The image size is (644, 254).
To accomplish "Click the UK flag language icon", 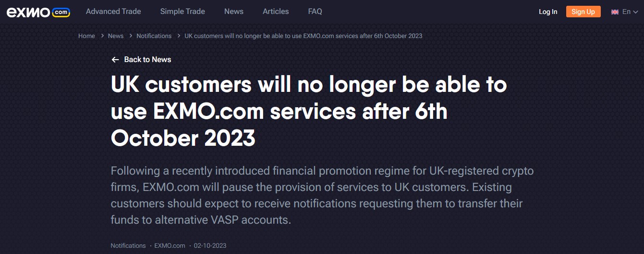I will pyautogui.click(x=615, y=12).
